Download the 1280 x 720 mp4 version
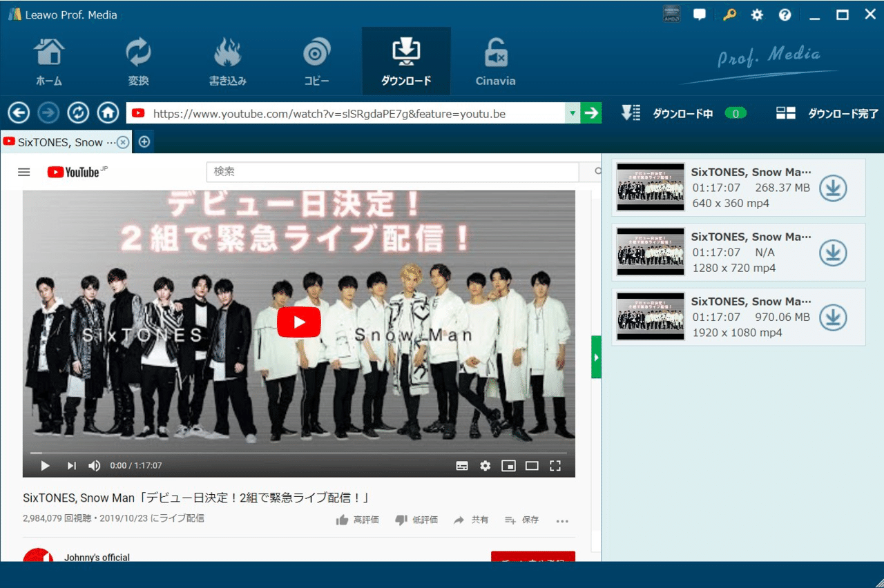 tap(833, 253)
